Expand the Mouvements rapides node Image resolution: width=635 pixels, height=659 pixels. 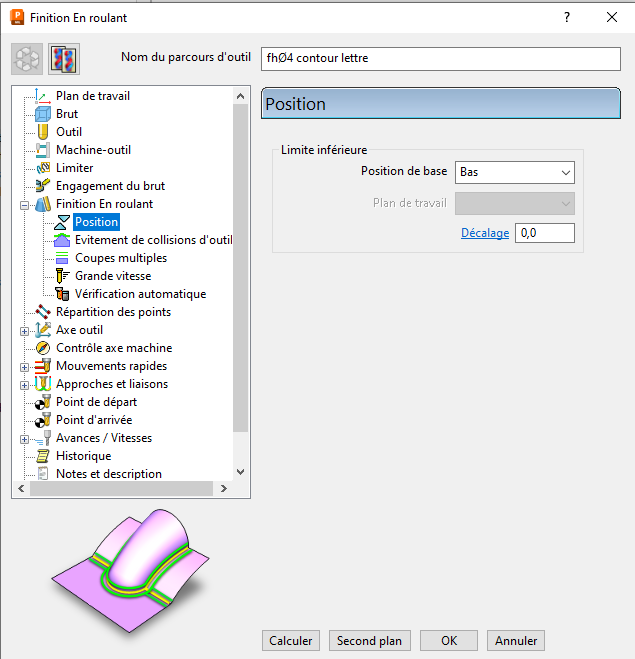24,367
